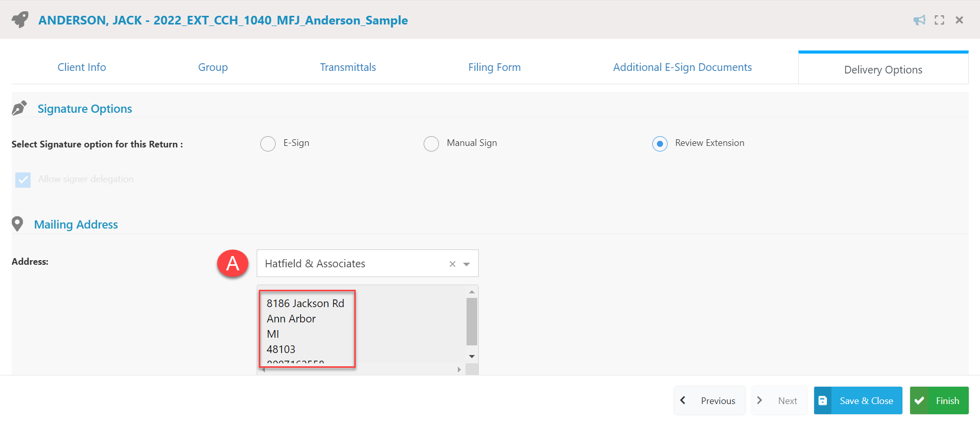Close the dialog with the X icon
Image resolution: width=980 pixels, height=428 pixels.
(x=960, y=20)
